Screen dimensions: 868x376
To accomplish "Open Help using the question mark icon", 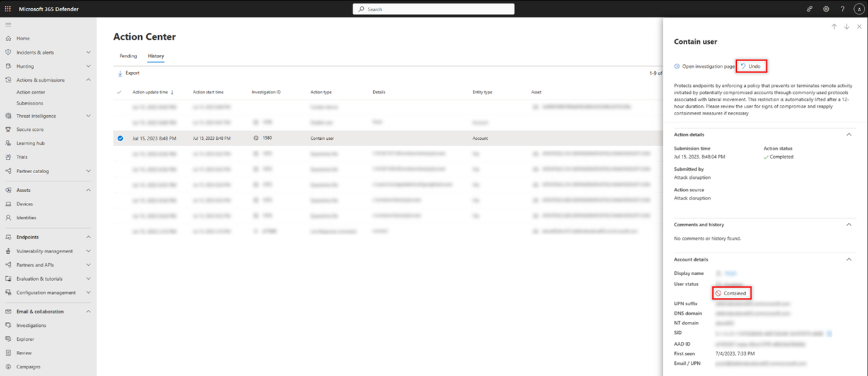I will coord(842,9).
